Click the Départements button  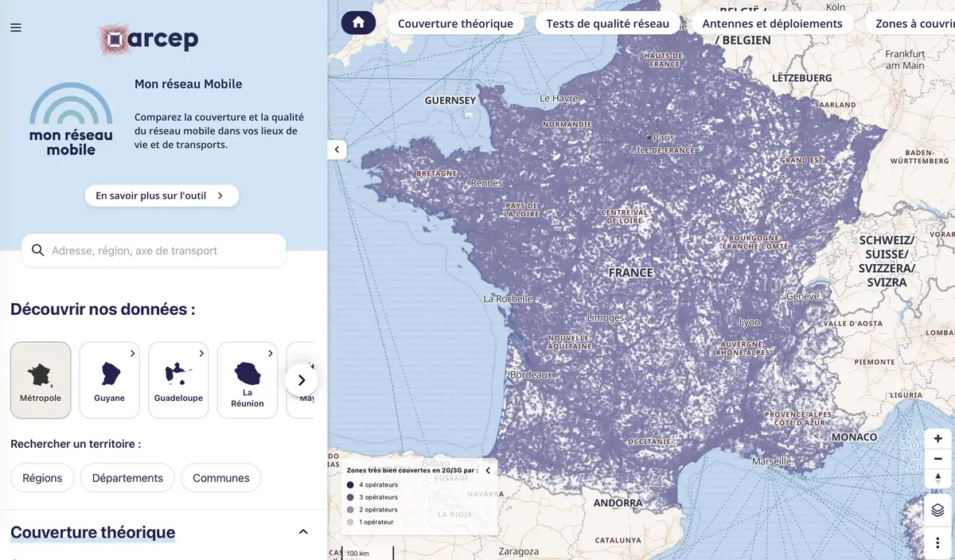click(127, 478)
